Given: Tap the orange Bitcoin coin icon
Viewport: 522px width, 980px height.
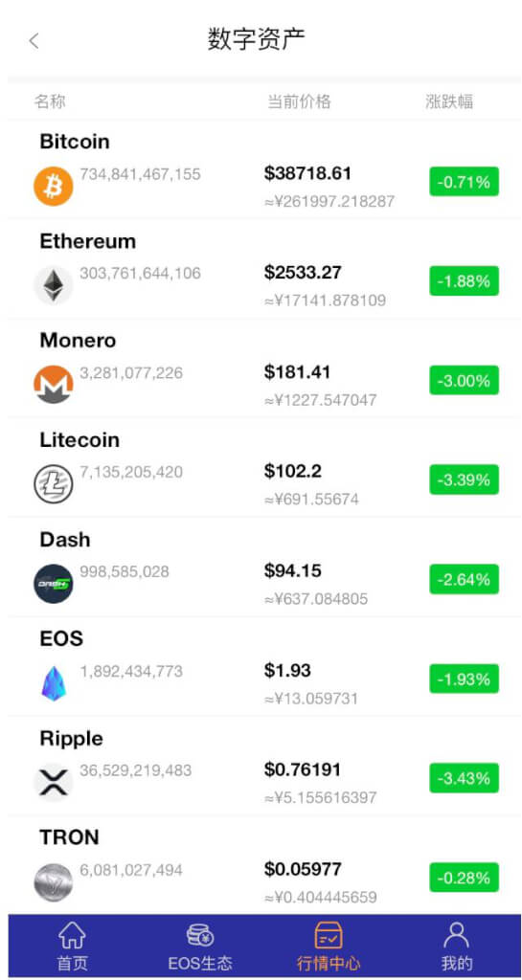Looking at the screenshot, I should click(x=53, y=187).
